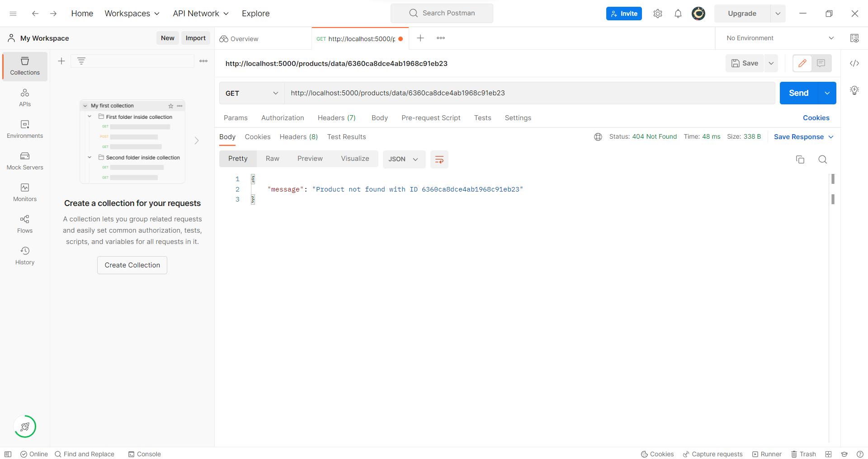Open the settings gear icon

[x=658, y=14]
